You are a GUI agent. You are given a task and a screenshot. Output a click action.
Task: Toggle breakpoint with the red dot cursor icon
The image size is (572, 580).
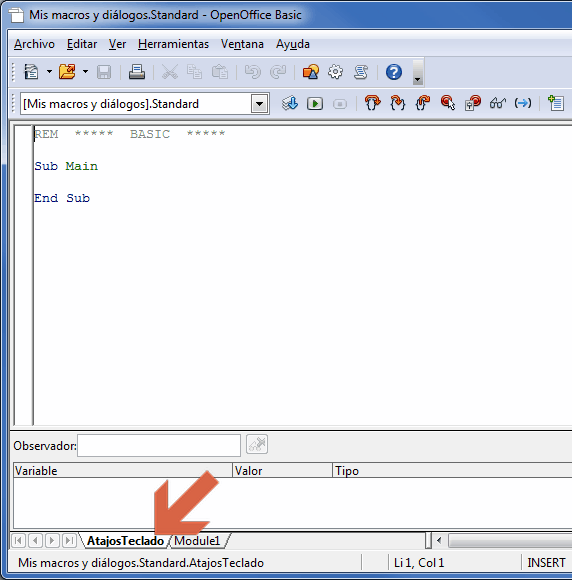448,103
